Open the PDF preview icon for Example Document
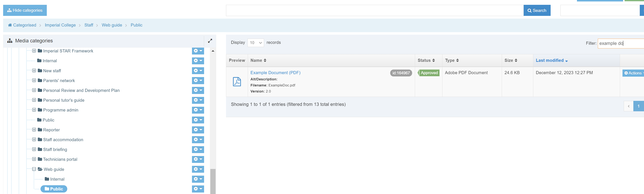 pos(236,82)
